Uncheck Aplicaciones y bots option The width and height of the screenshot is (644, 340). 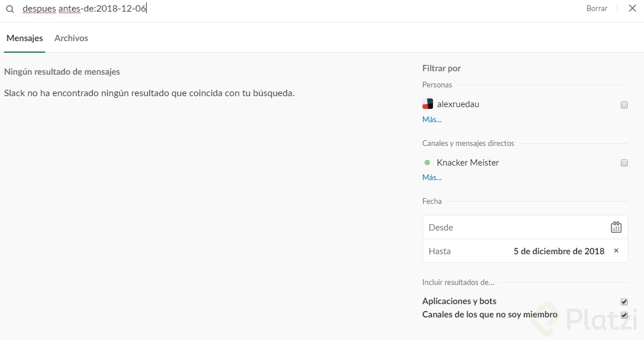coord(624,301)
